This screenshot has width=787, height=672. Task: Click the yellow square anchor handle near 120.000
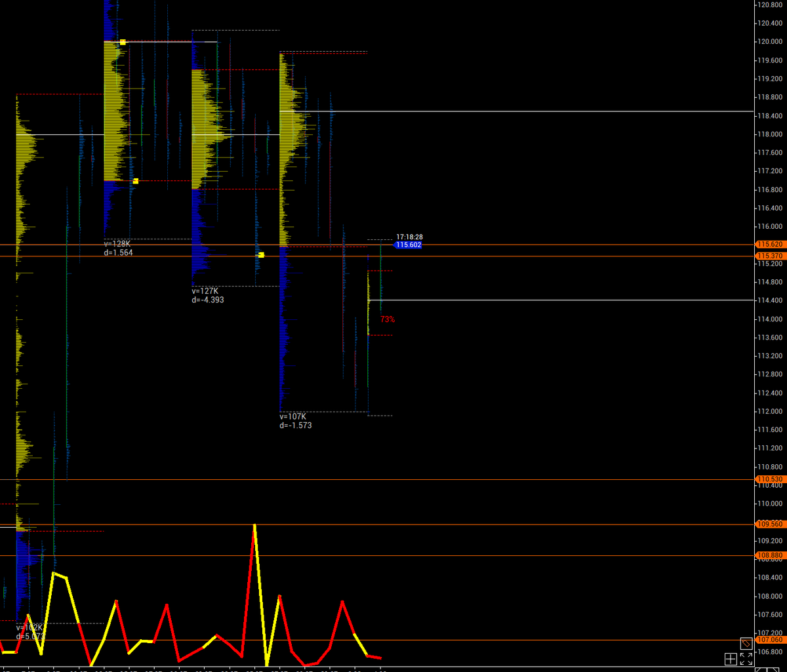[121, 41]
